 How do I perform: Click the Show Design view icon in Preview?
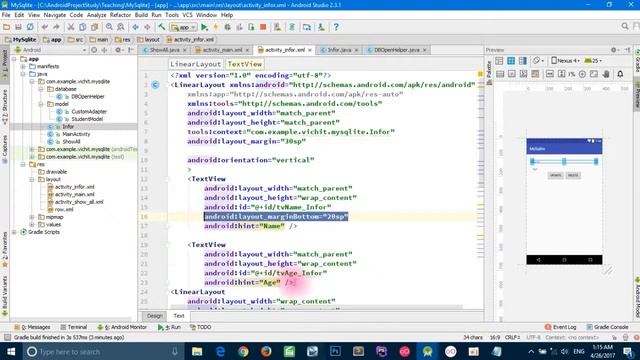coord(499,61)
